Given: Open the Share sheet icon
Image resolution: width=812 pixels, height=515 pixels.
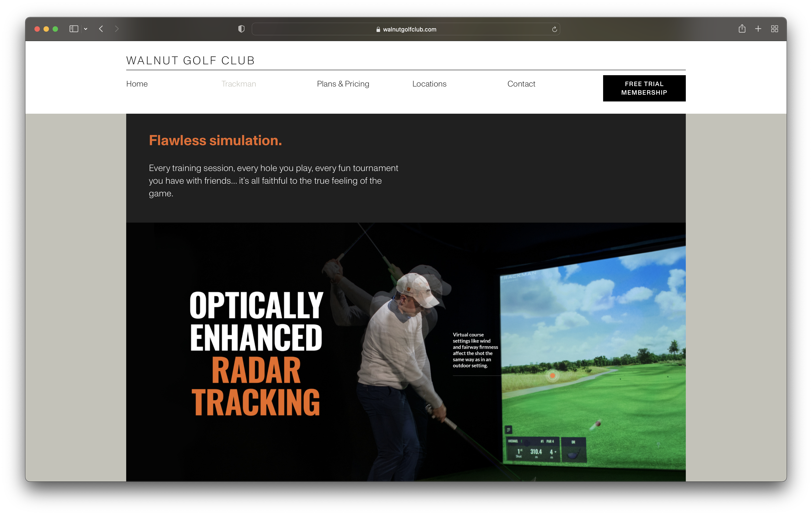Looking at the screenshot, I should [742, 29].
